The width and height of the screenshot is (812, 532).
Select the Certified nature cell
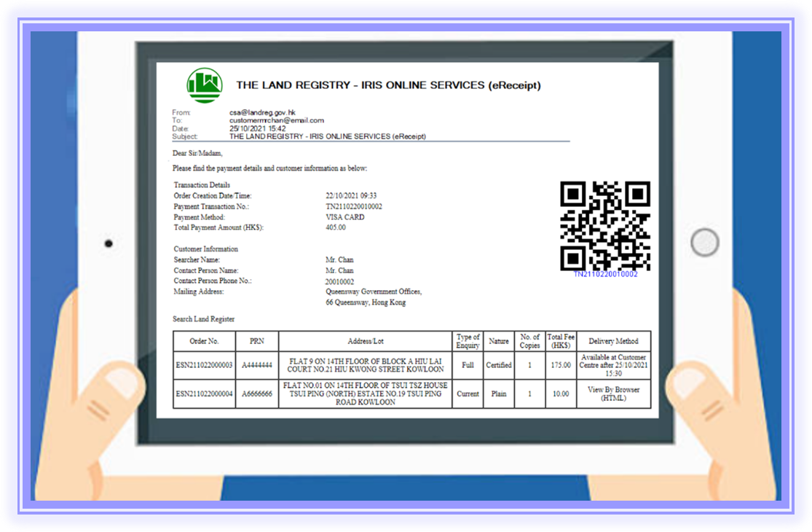pyautogui.click(x=500, y=364)
